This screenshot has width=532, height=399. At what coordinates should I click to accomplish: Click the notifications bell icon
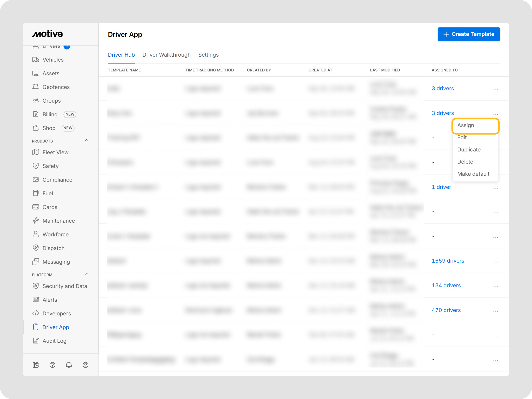(x=69, y=365)
